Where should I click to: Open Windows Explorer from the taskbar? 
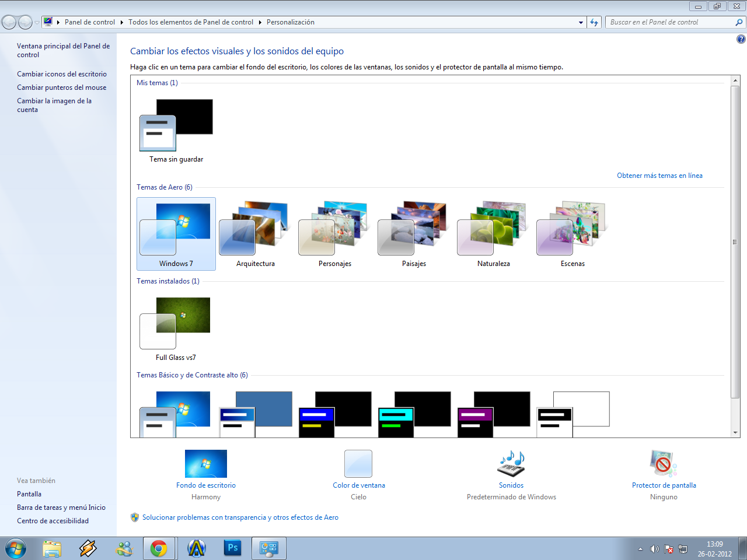point(52,549)
